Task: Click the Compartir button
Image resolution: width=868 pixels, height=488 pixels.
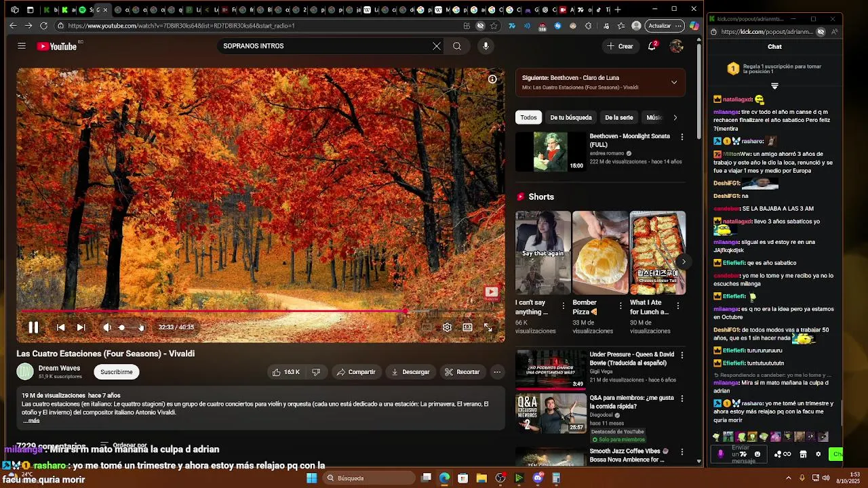Action: coord(356,372)
